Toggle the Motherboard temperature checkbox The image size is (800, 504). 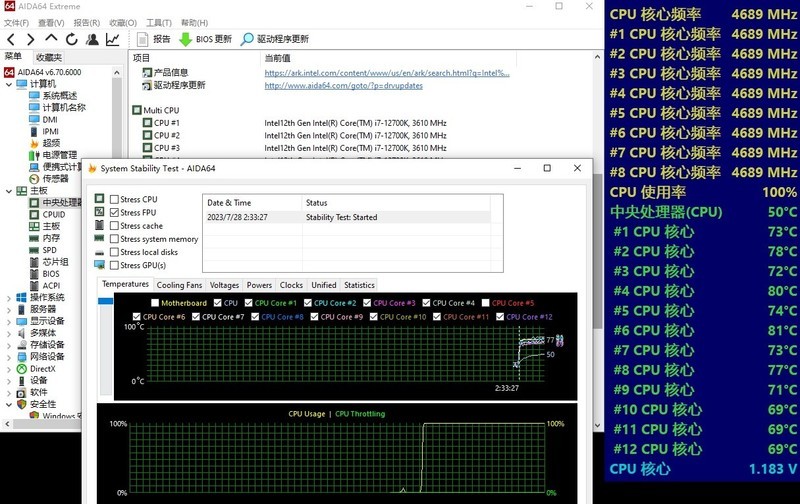pyautogui.click(x=154, y=303)
